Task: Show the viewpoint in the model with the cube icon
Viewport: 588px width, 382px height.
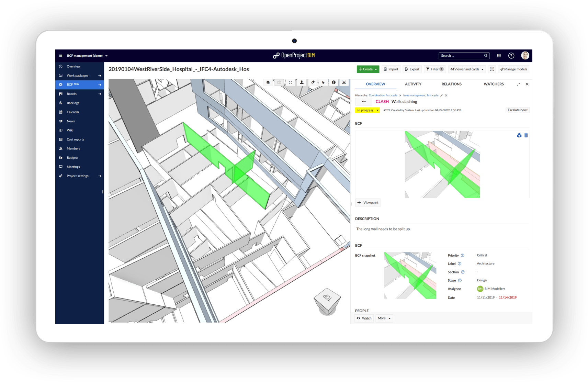Action: click(519, 135)
